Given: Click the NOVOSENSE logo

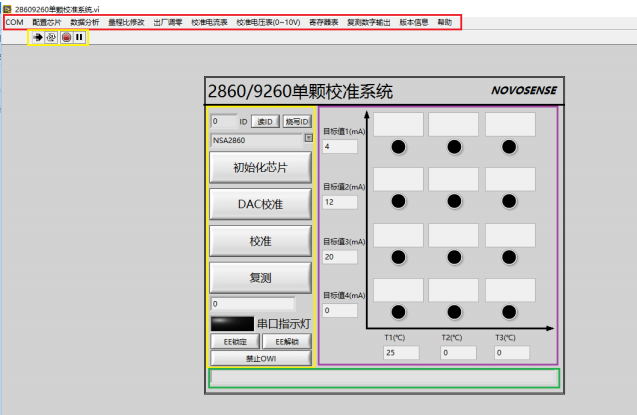Looking at the screenshot, I should (x=520, y=91).
